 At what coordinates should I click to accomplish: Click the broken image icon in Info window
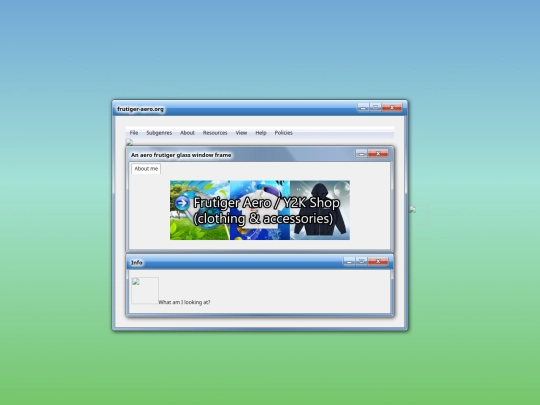point(145,291)
